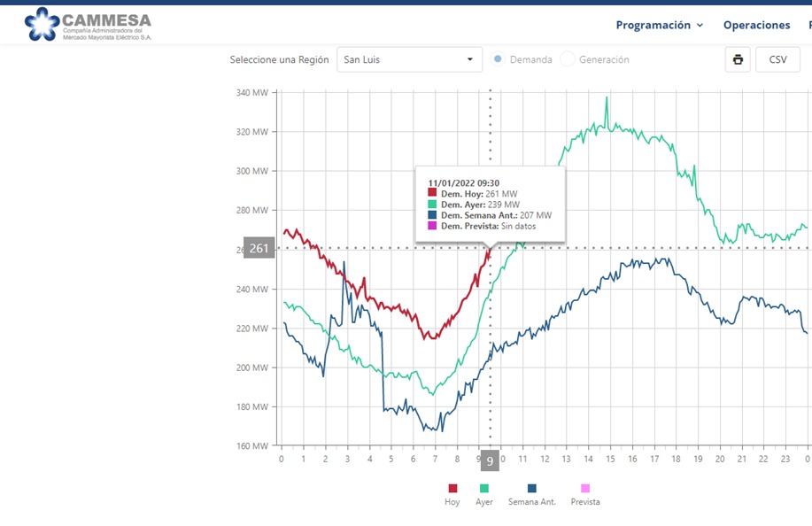Toggle the green Ayer legend marker

point(484,488)
